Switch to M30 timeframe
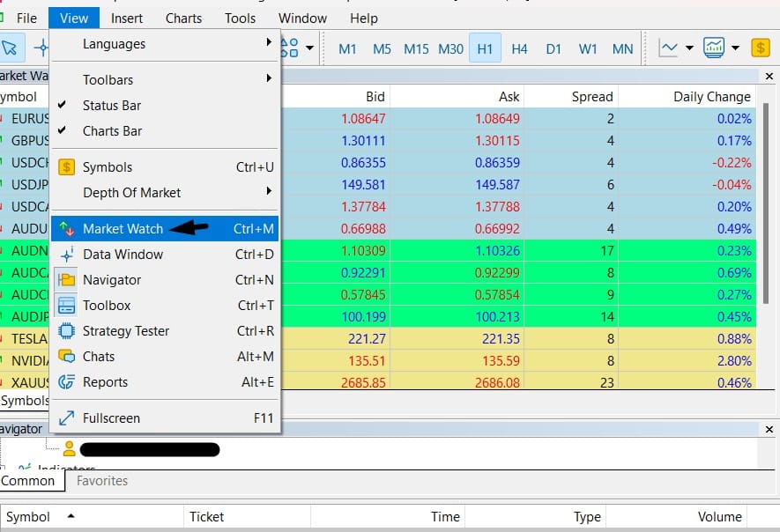780x532 pixels. pos(450,48)
